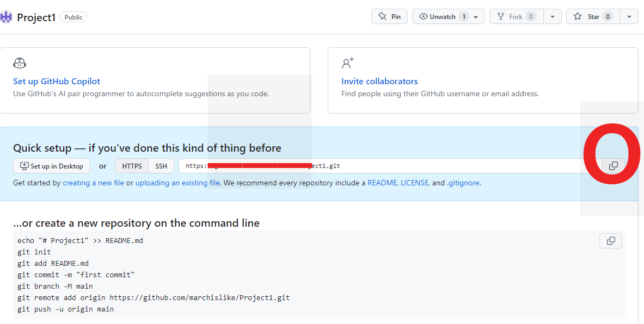Click the Star count badge
The height and width of the screenshot is (324, 644).
[x=608, y=17]
